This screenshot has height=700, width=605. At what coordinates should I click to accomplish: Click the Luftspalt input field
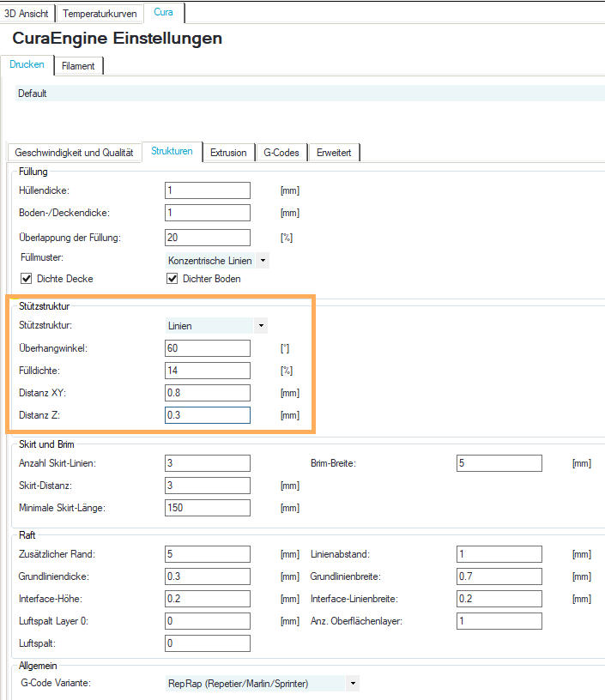coord(208,643)
